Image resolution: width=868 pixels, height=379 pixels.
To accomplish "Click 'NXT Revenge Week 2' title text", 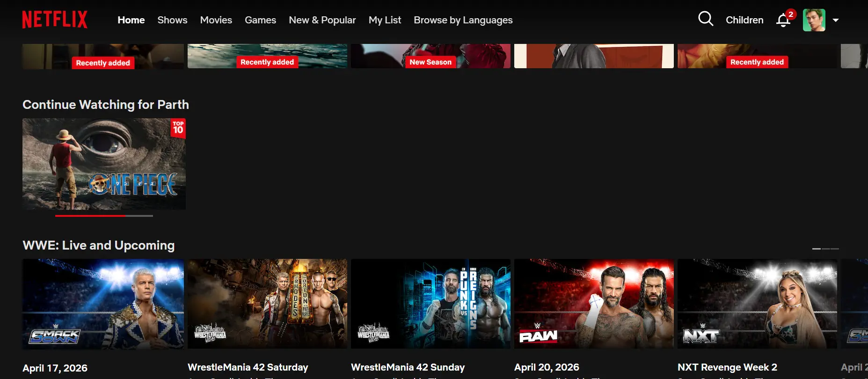I will (727, 367).
